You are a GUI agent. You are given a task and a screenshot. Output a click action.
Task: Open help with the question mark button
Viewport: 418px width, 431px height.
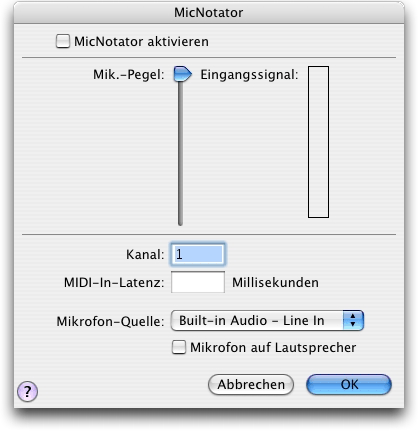tap(27, 391)
